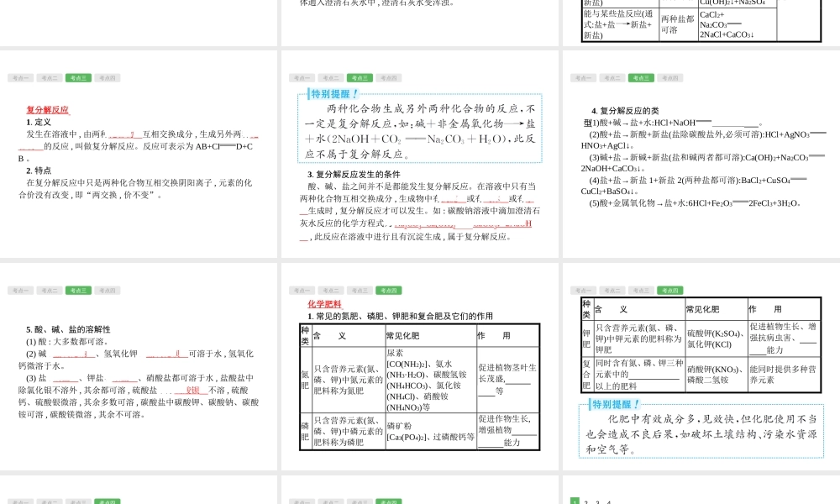The width and height of the screenshot is (840, 504).
Task: Select 考点四 tab on the 复分解反应 定义 slide
Action: pos(108,78)
